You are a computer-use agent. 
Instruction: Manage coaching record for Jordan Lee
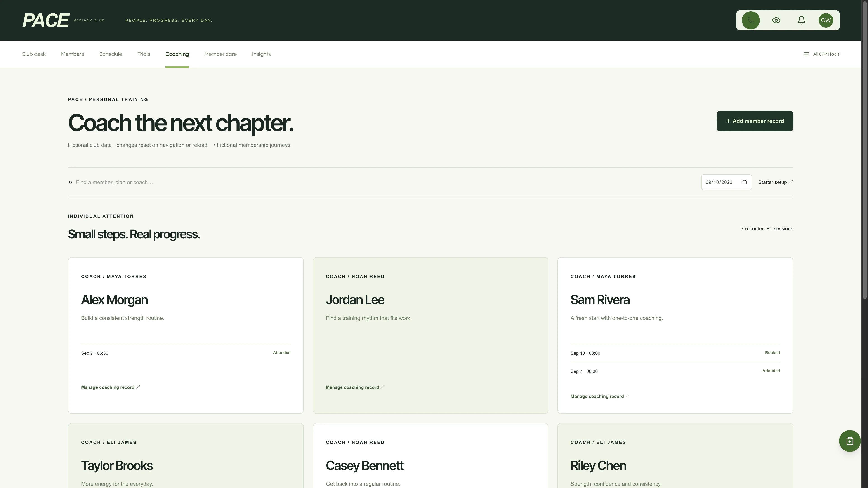355,387
